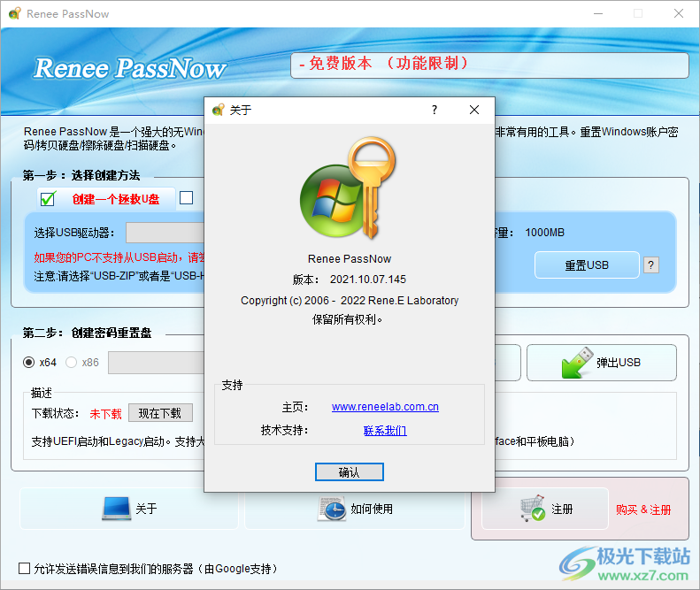Close the Renee PassNow main window

point(679,13)
